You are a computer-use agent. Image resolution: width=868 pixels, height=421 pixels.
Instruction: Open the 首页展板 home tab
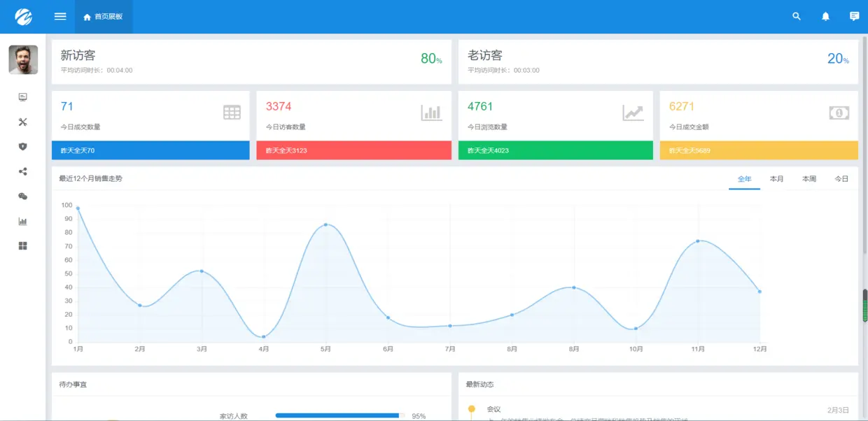coord(103,16)
